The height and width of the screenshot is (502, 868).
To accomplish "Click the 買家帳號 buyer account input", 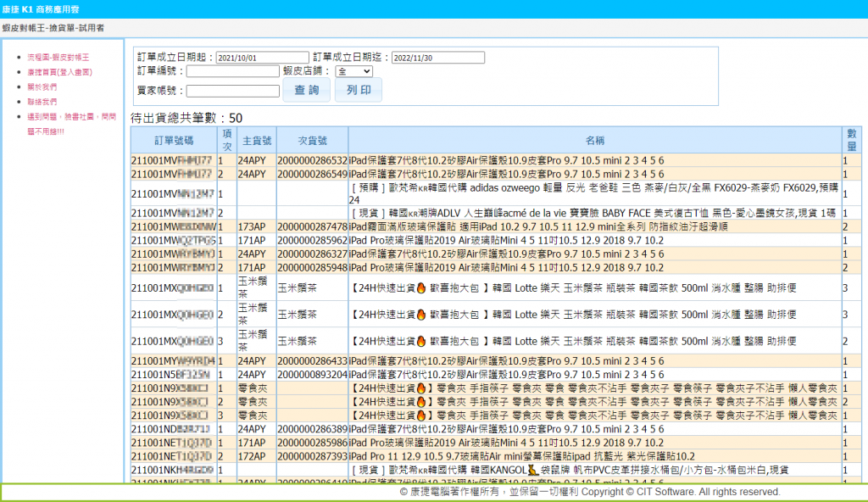I will point(231,91).
